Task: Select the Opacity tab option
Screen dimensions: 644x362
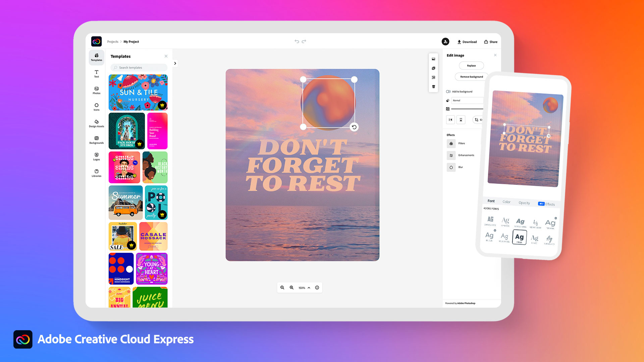Action: 524,203
